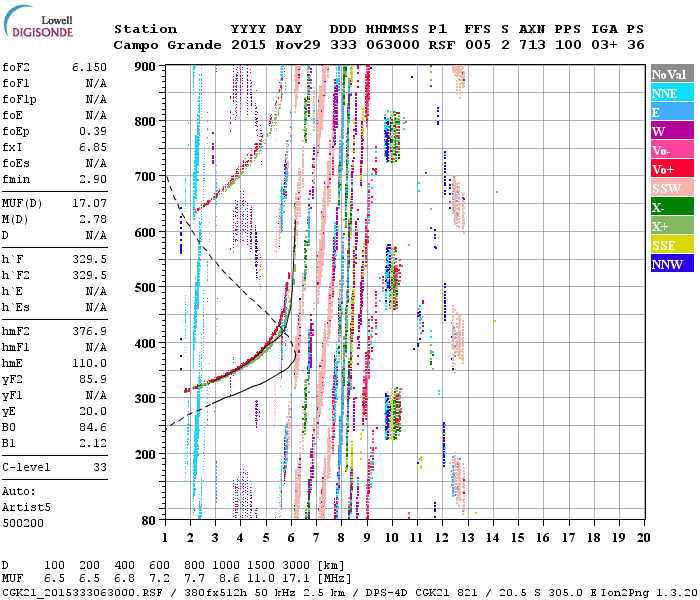Click the AXN value 713
This screenshot has height=600, width=700.
pyautogui.click(x=532, y=45)
